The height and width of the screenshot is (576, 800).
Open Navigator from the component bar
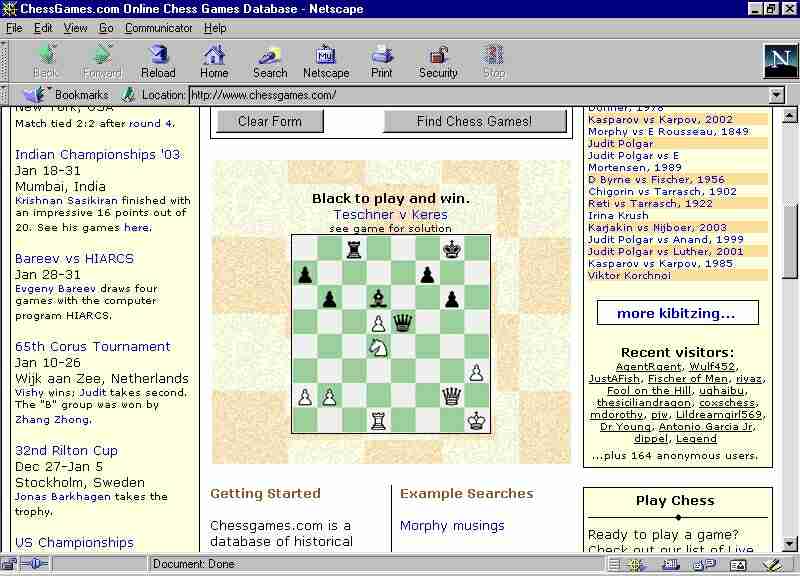[x=636, y=564]
